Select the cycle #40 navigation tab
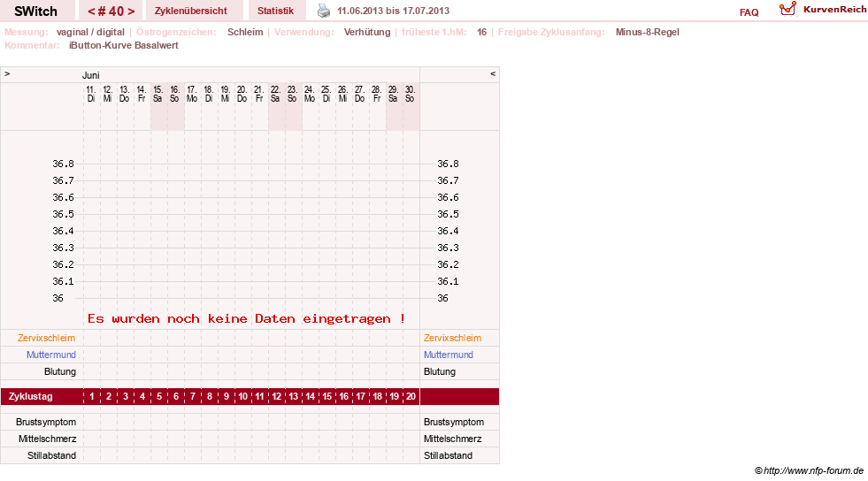 click(111, 11)
